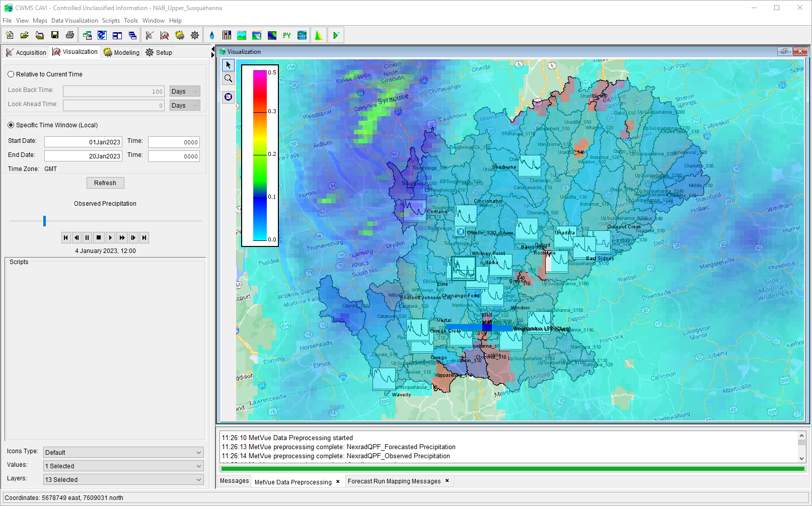Click the green hydrograph curve toolbar icon
812x506 pixels.
pyautogui.click(x=319, y=35)
